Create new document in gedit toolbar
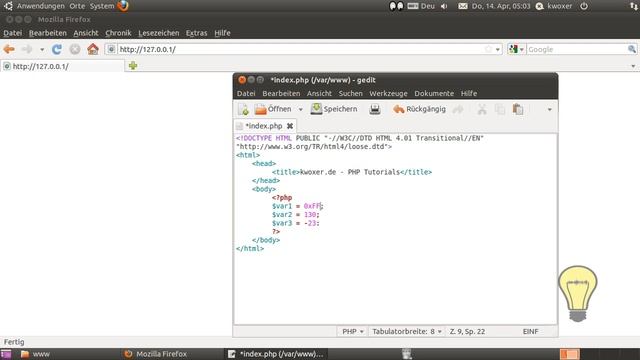The image size is (640, 360). point(243,109)
